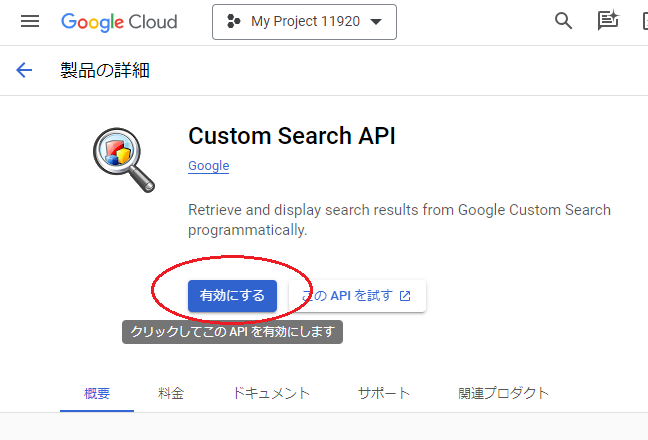Open the hamburger navigation menu
Screen dimensions: 648x440
coord(30,21)
